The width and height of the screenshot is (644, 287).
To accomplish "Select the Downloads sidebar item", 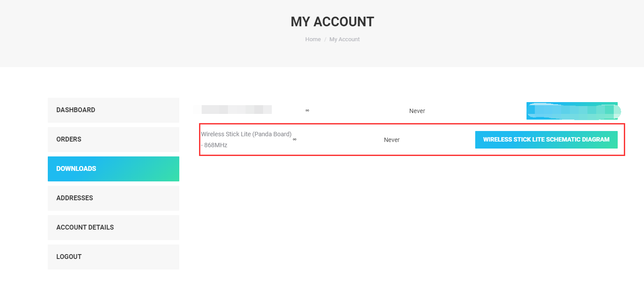I will (114, 169).
